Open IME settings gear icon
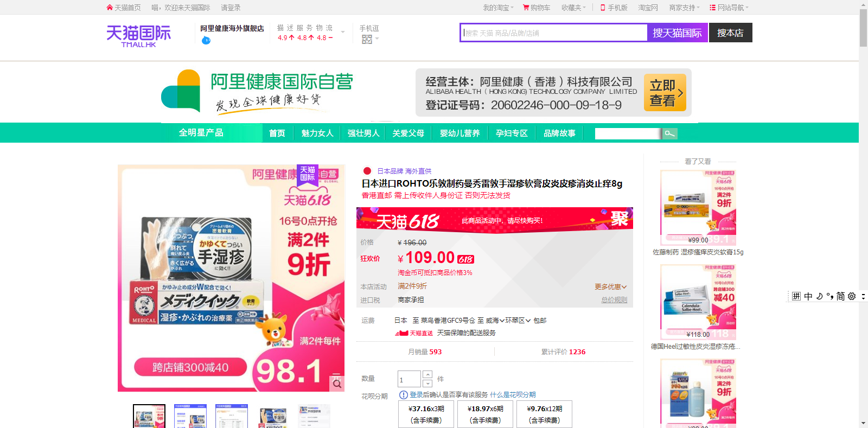868x428 pixels. 852,296
